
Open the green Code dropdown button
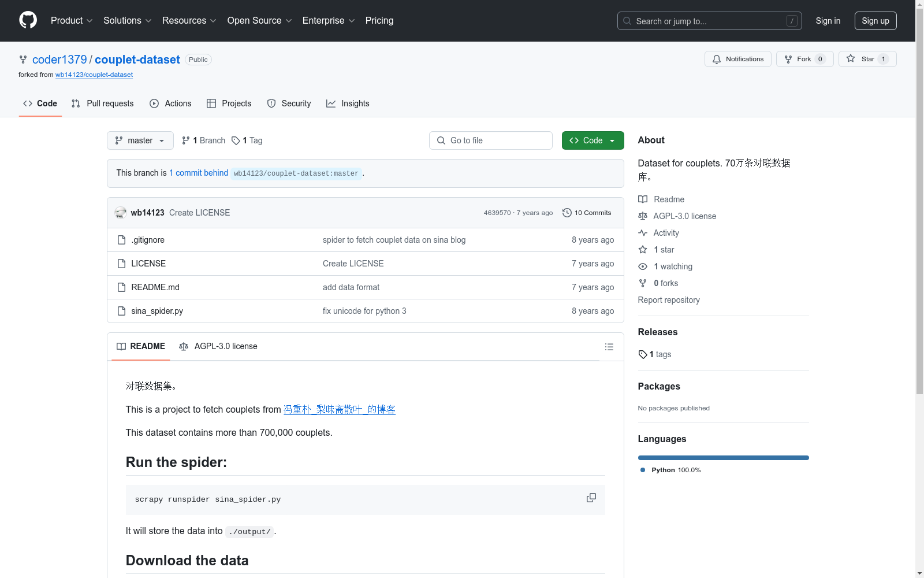(x=593, y=140)
